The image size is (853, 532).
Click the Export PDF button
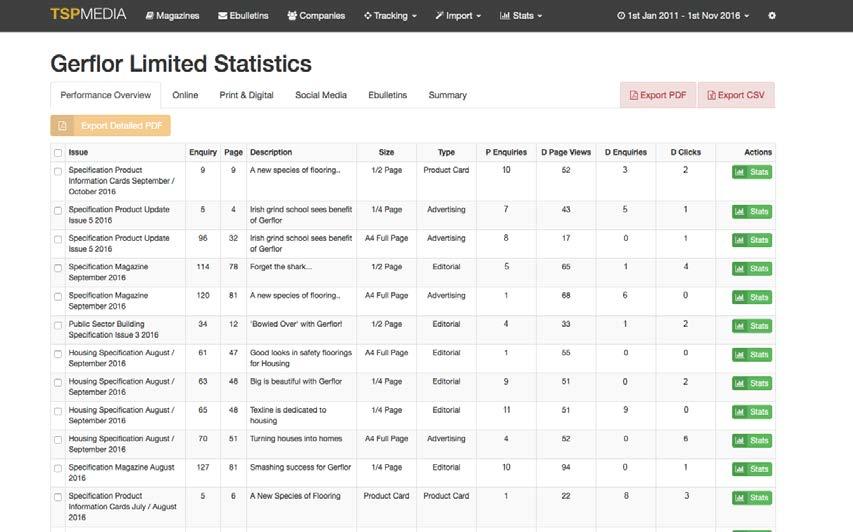click(x=658, y=95)
